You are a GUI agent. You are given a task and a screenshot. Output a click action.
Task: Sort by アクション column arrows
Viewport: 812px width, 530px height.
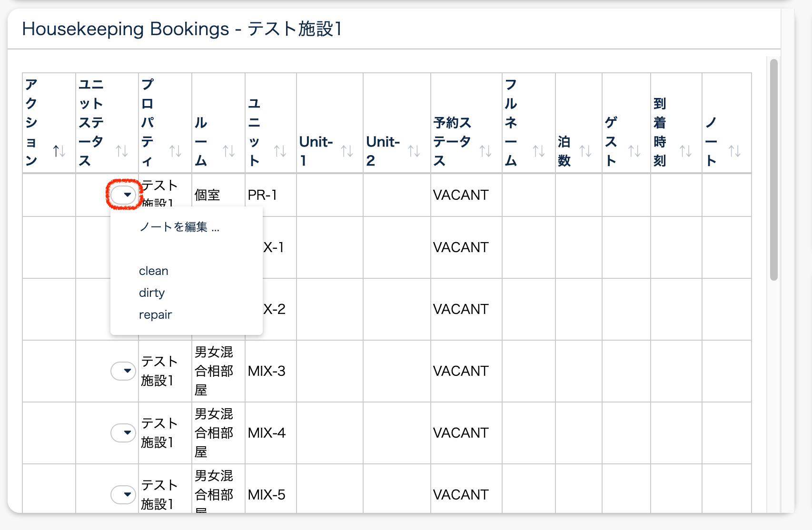59,151
